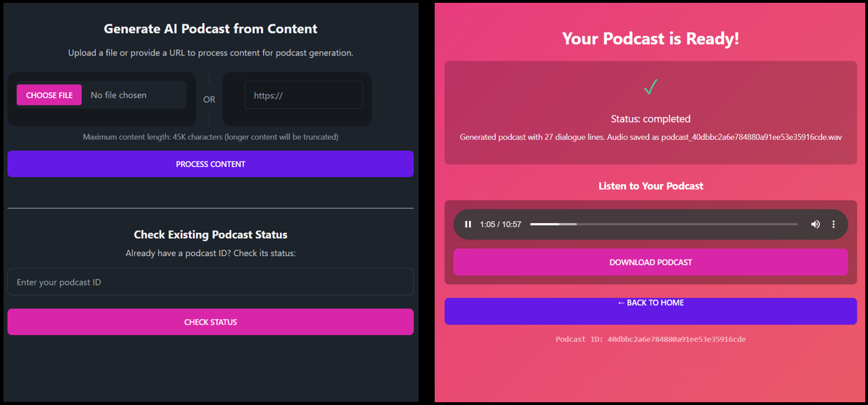Pause the podcast audio playback
868x405 pixels.
pos(468,225)
